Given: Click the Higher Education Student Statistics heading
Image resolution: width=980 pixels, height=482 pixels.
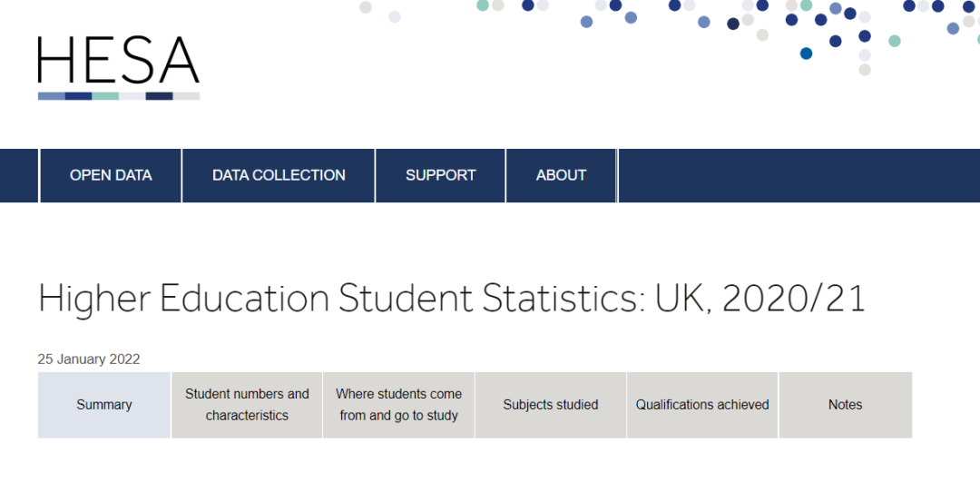Looking at the screenshot, I should (x=451, y=299).
